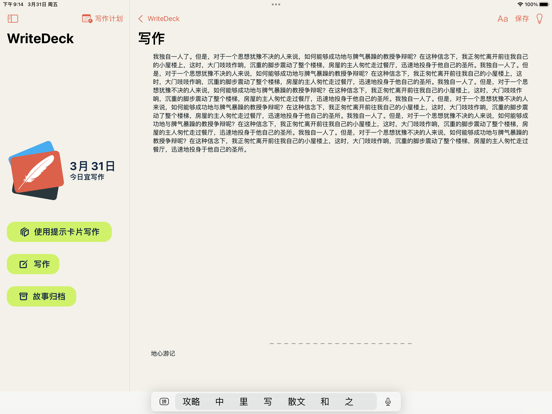Click the 地心游记 footer text
552x414 pixels.
tap(163, 353)
